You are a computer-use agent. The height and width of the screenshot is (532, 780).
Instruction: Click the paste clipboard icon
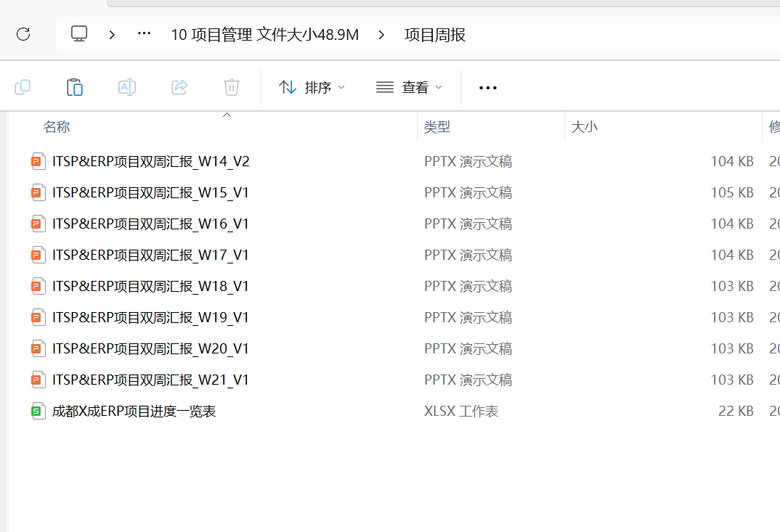click(75, 87)
